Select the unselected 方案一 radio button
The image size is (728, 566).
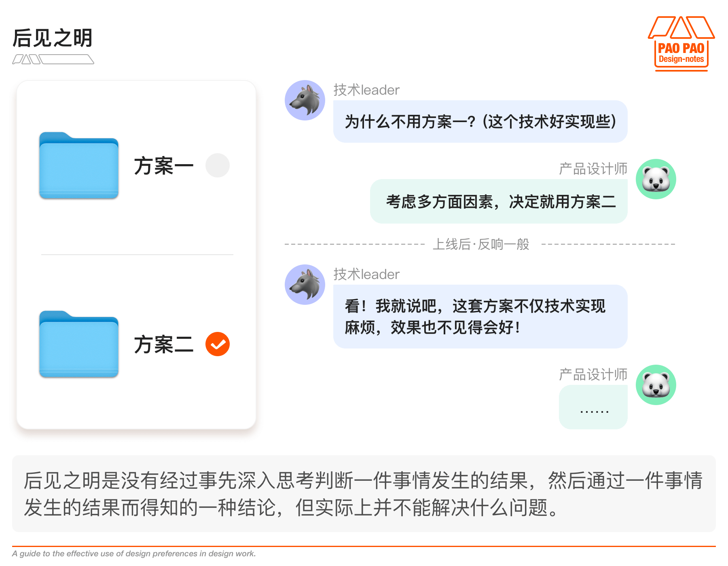click(x=218, y=165)
